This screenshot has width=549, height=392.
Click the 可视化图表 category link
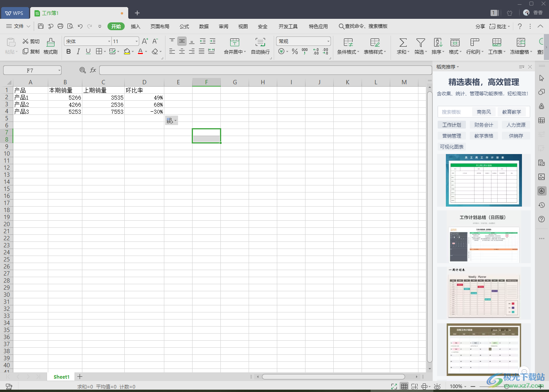[x=452, y=147]
